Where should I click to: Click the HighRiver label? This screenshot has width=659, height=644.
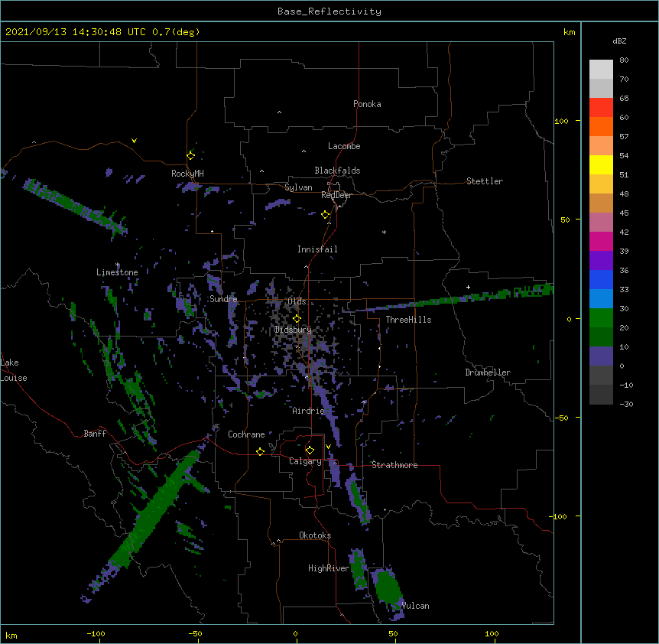click(329, 568)
